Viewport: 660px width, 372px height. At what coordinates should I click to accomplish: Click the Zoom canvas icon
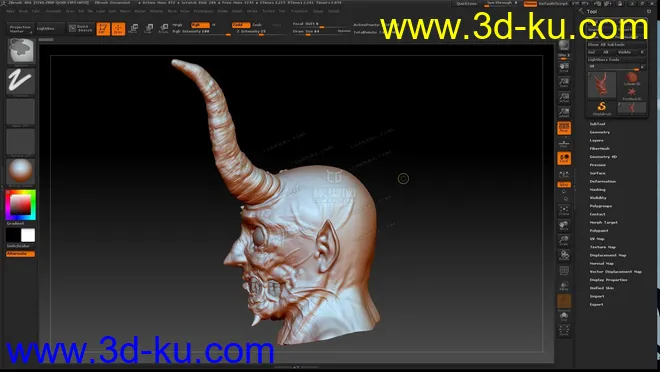click(564, 82)
